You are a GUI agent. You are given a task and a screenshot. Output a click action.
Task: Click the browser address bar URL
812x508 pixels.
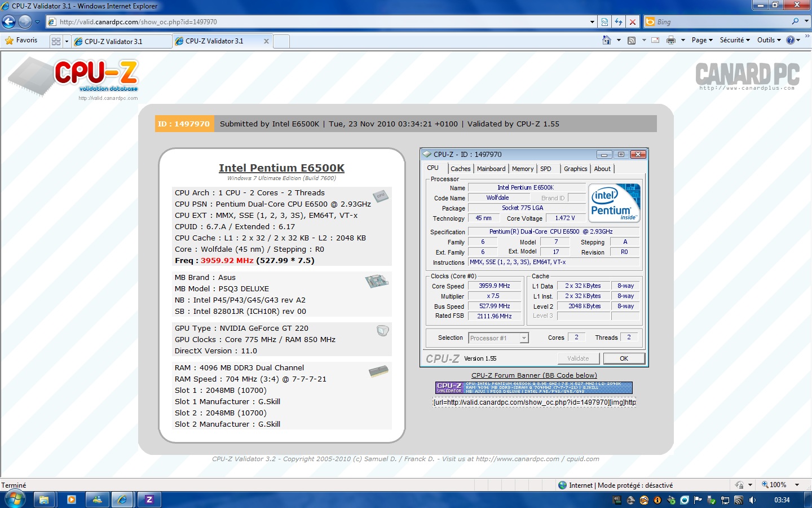click(x=138, y=22)
